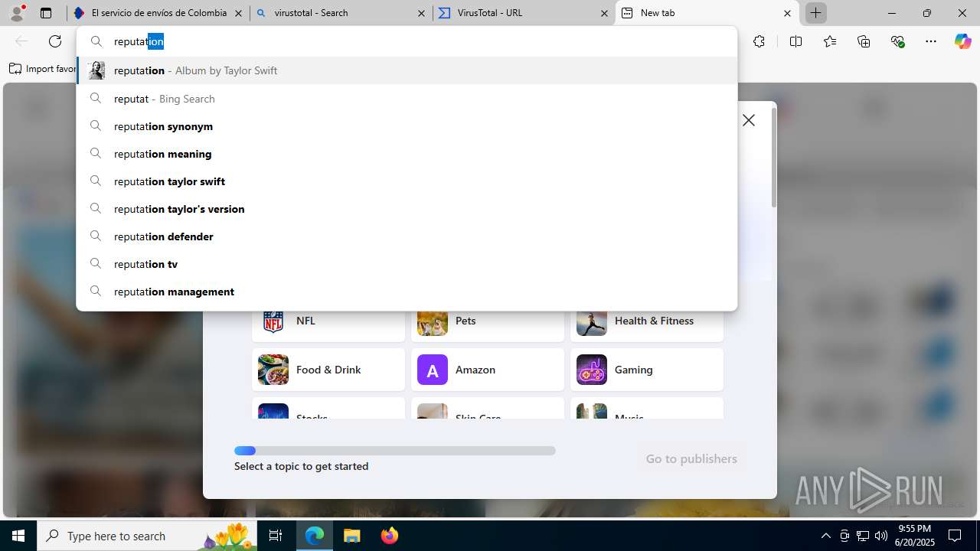Click the Gaming controller icon

coord(592,370)
